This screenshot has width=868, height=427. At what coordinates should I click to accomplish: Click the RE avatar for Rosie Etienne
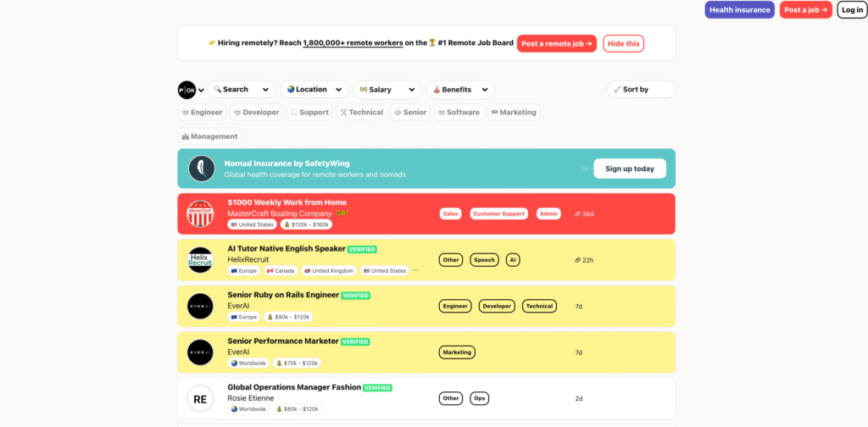[200, 399]
